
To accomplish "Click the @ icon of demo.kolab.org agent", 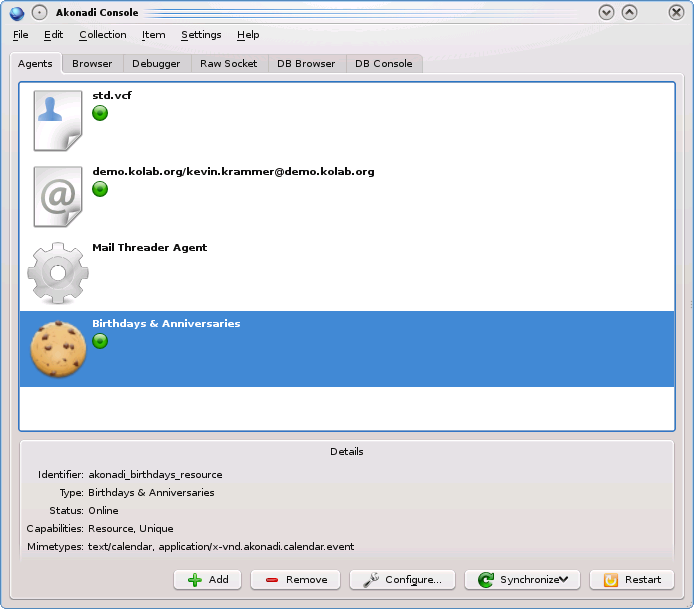I will [x=58, y=197].
